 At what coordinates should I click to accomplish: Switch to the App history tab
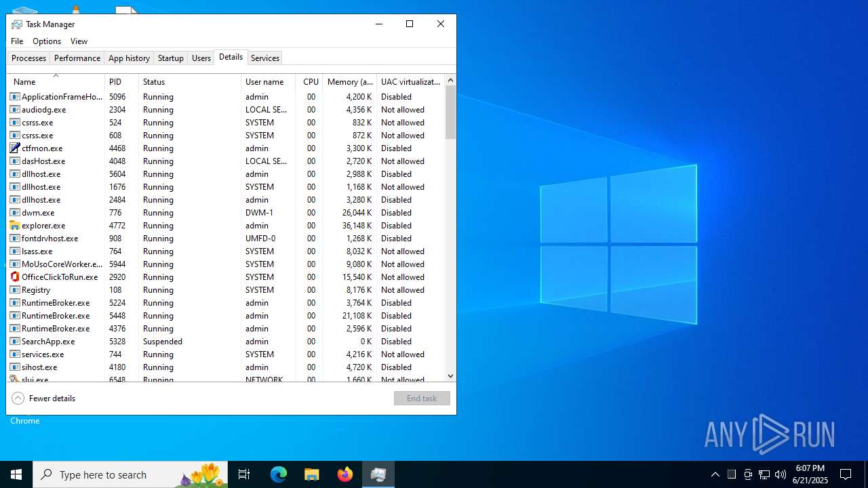129,58
